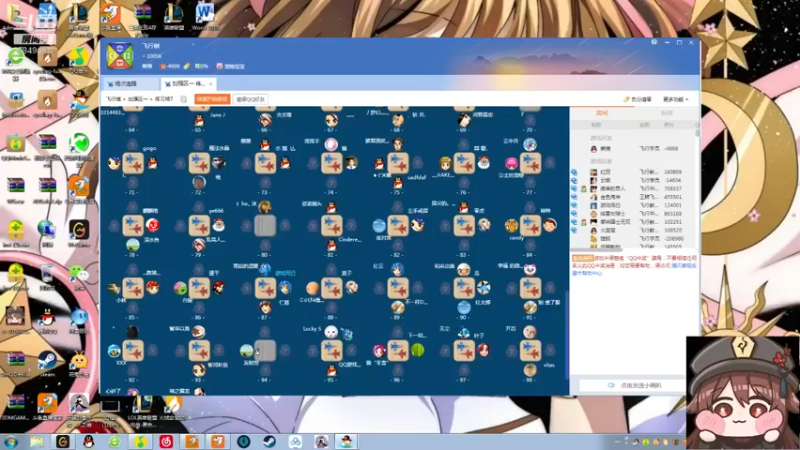
Task: Click the pink gift icon in the header
Action: [x=219, y=66]
